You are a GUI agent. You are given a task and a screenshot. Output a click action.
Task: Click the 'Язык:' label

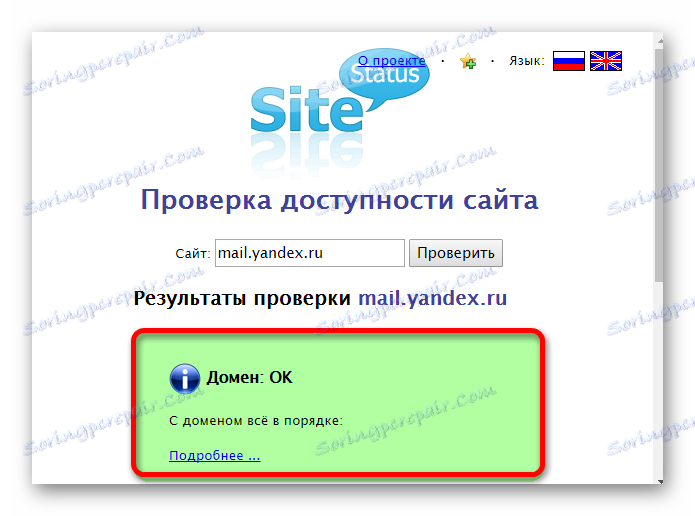527,61
